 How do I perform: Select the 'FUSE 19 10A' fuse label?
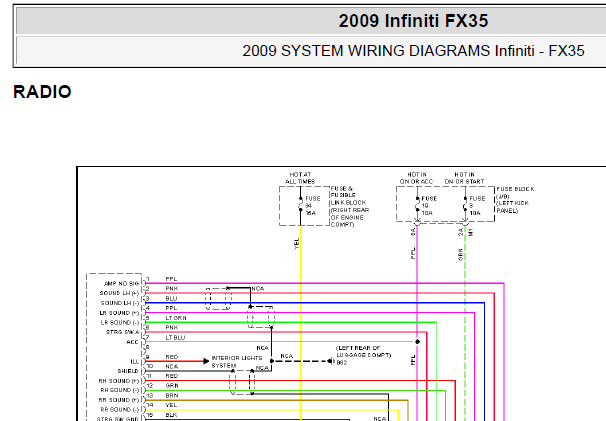429,206
